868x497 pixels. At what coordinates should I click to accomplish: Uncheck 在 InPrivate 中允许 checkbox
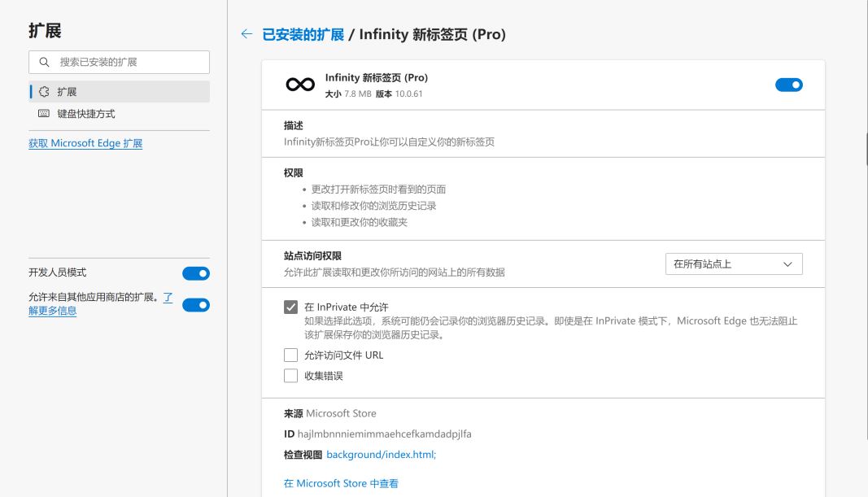[290, 307]
